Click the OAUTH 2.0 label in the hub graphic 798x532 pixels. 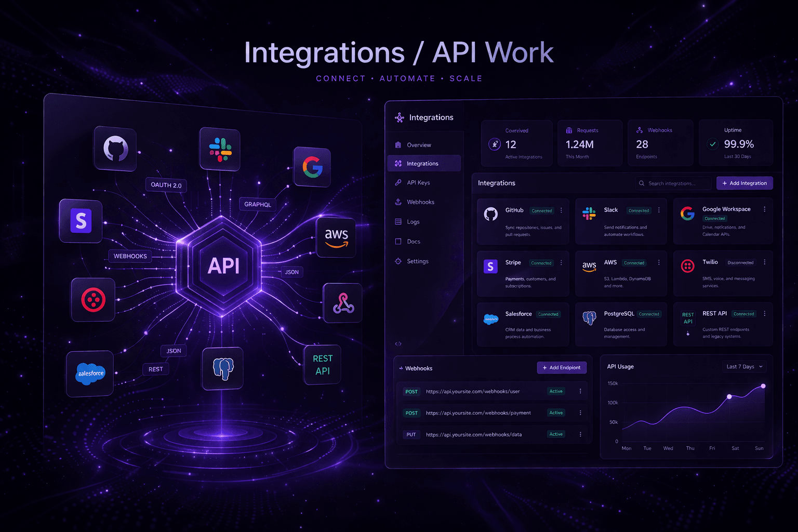click(166, 185)
